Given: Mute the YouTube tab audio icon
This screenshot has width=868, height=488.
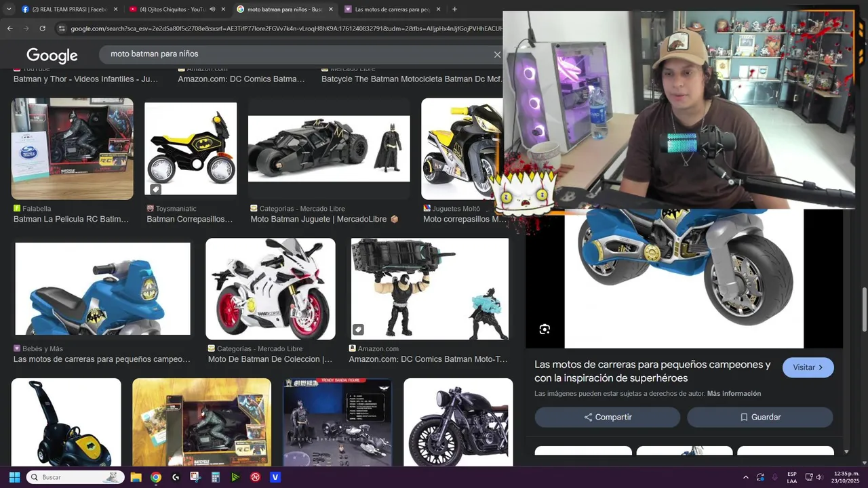Looking at the screenshot, I should point(212,9).
